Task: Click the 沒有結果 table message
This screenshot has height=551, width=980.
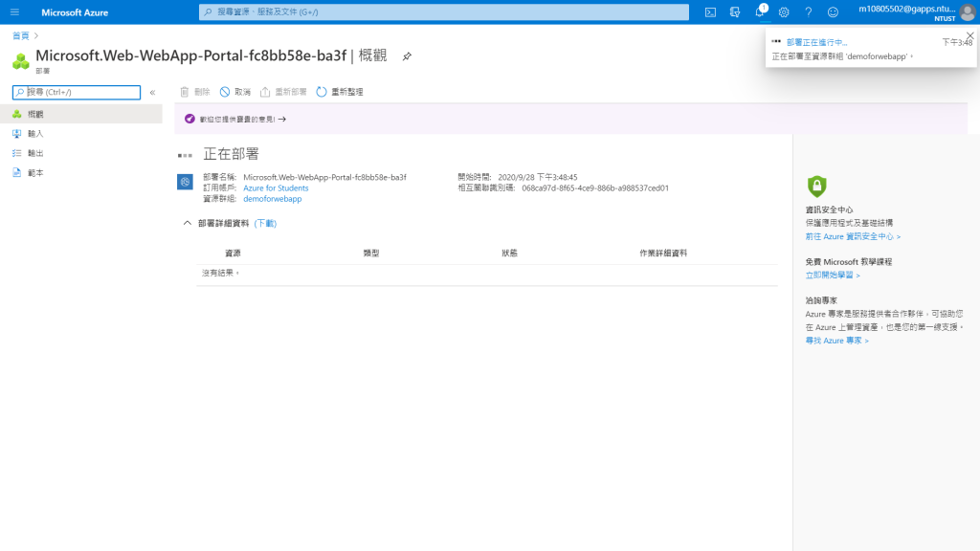Action: click(x=221, y=273)
